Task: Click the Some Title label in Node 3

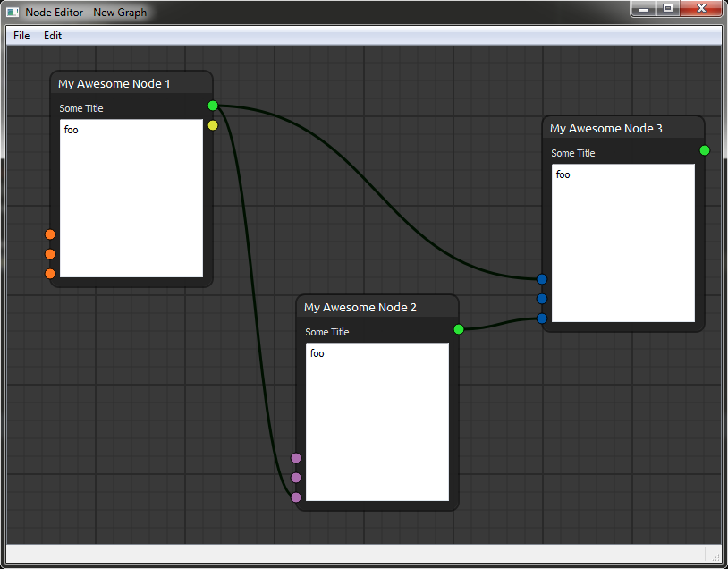Action: click(x=573, y=153)
